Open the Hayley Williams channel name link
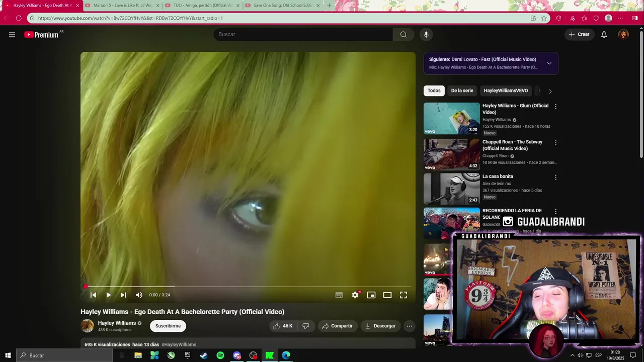 (x=117, y=323)
